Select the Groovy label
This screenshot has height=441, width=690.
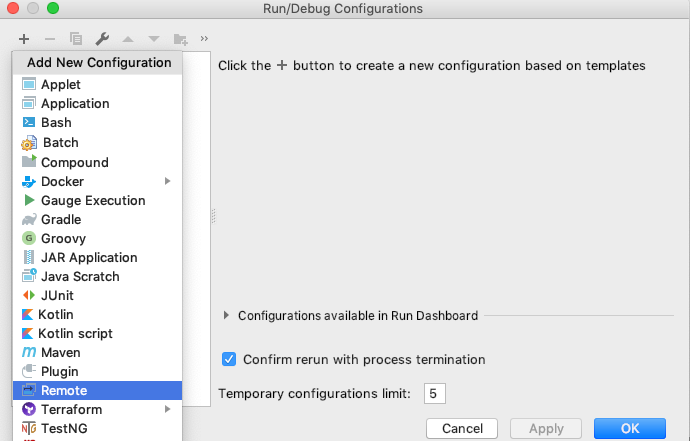coord(63,238)
